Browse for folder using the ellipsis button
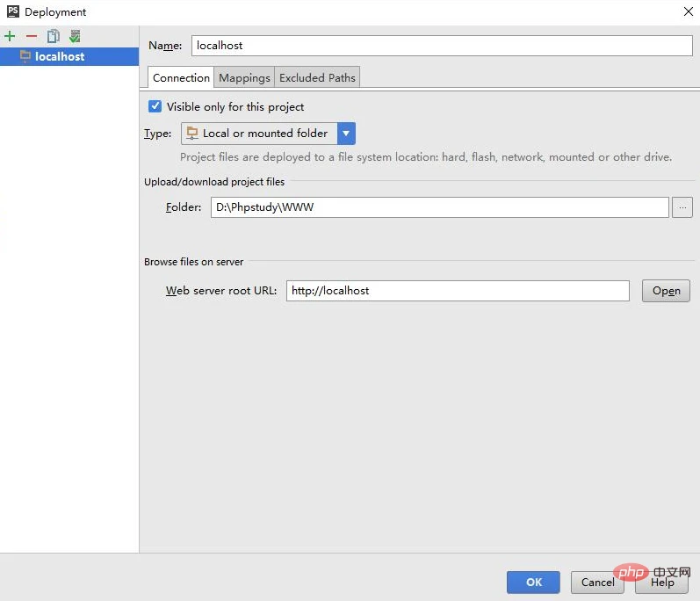This screenshot has height=601, width=700. coord(682,207)
